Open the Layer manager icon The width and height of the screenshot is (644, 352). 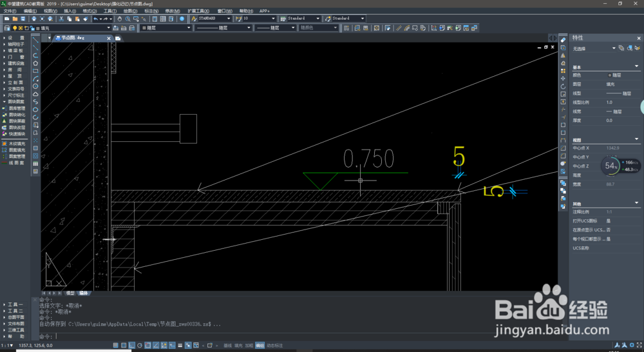coord(7,28)
